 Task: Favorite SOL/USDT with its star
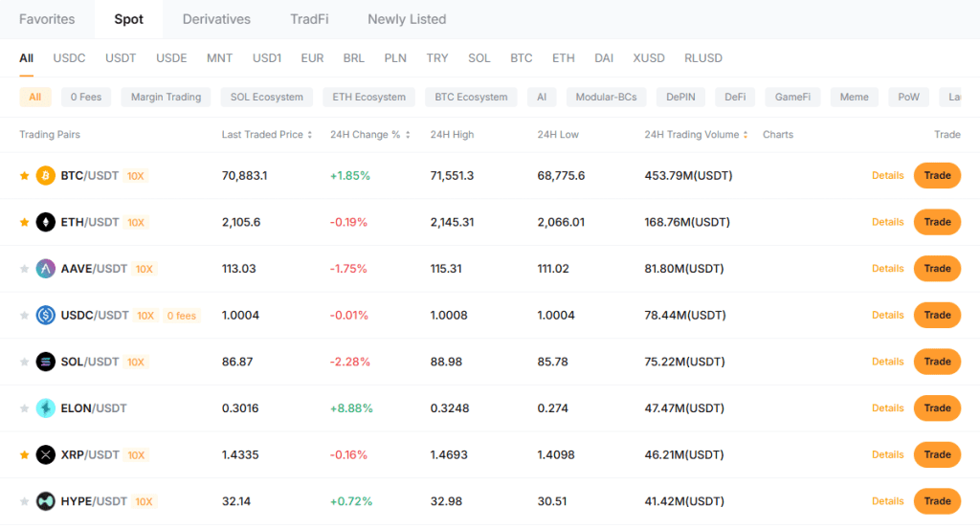tap(24, 362)
